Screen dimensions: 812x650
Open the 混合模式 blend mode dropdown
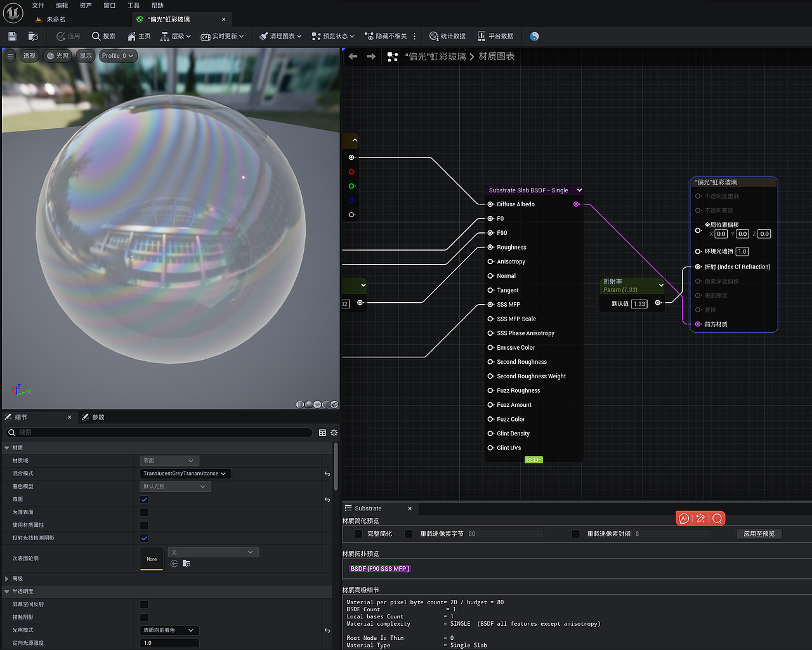[x=185, y=474]
